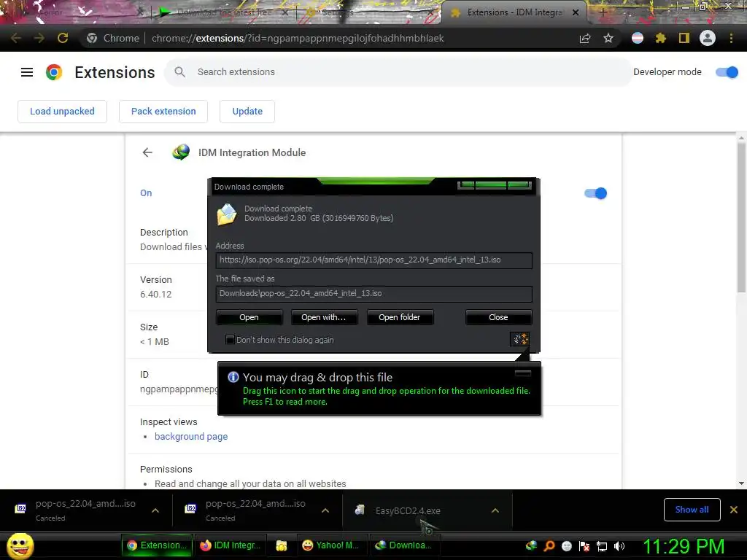Click the 11:29 PM clock
This screenshot has width=747, height=560.
pyautogui.click(x=684, y=546)
